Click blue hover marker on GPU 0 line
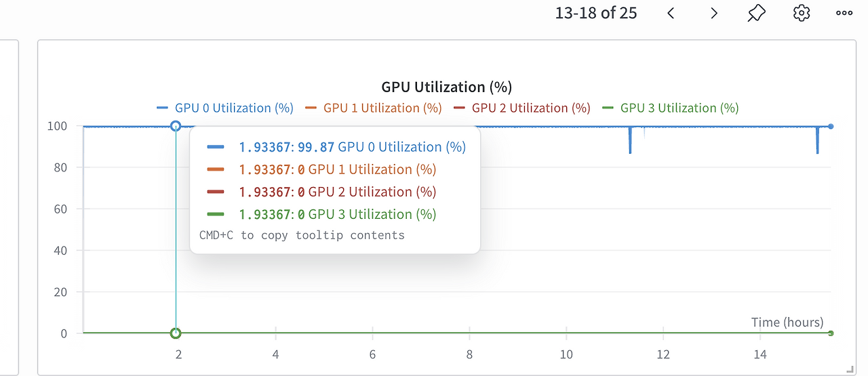Viewport: 868px width, 376px height. [176, 125]
